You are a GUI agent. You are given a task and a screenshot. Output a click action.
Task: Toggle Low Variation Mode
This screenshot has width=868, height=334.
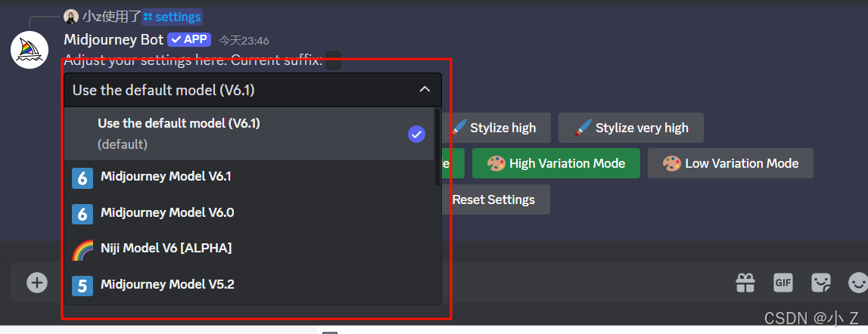730,163
